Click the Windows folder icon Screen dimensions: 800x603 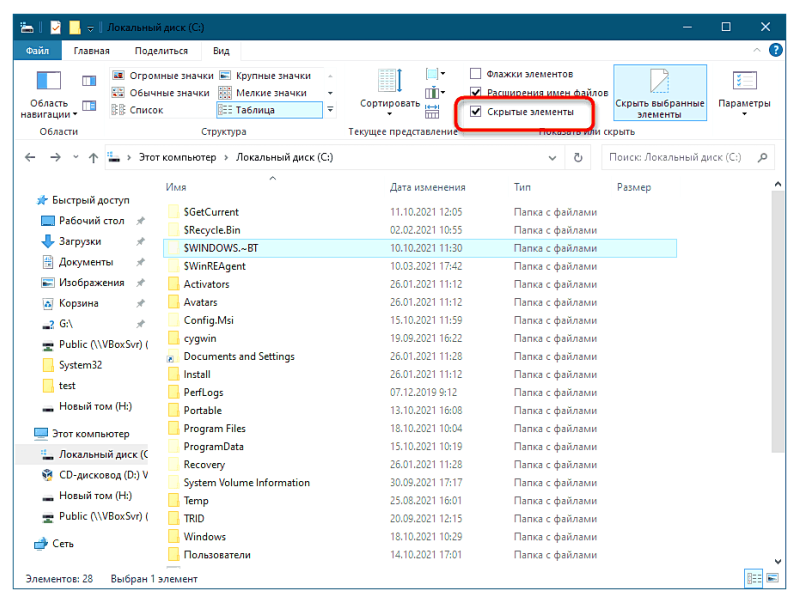pyautogui.click(x=173, y=537)
